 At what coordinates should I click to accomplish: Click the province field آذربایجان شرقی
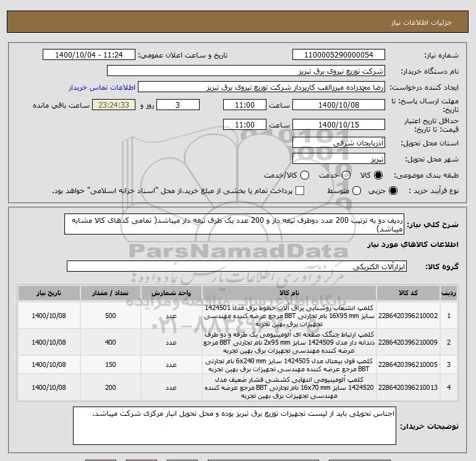[339, 142]
